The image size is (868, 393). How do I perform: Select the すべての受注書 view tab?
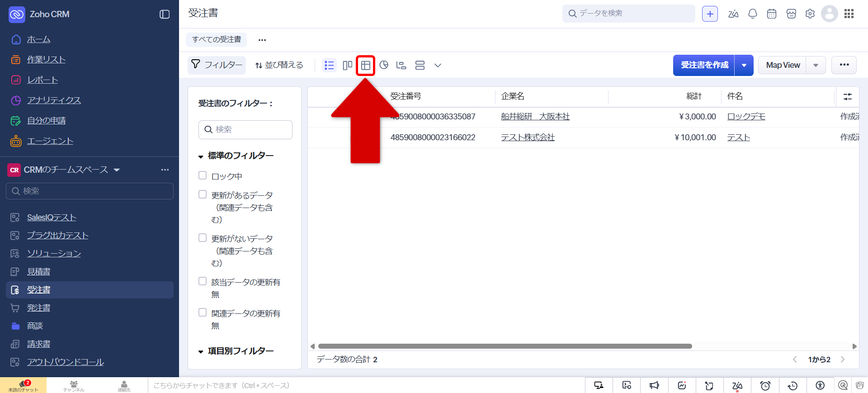click(x=217, y=40)
